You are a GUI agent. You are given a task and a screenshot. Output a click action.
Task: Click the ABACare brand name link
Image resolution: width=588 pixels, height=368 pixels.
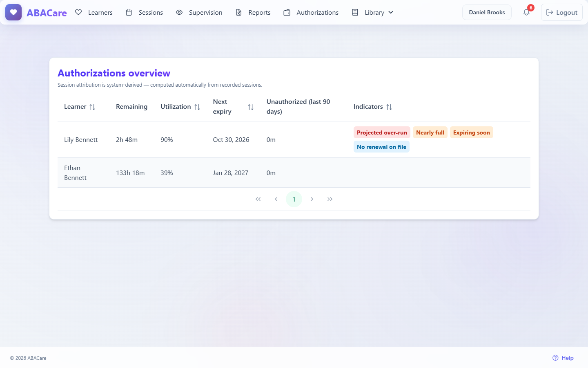coord(47,13)
